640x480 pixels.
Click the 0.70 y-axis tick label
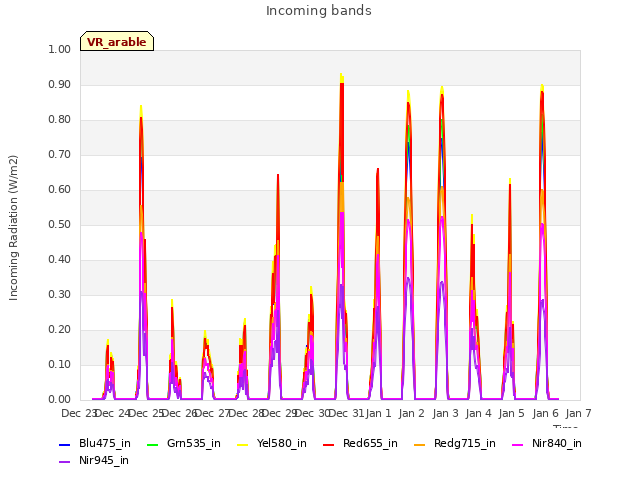(x=60, y=155)
